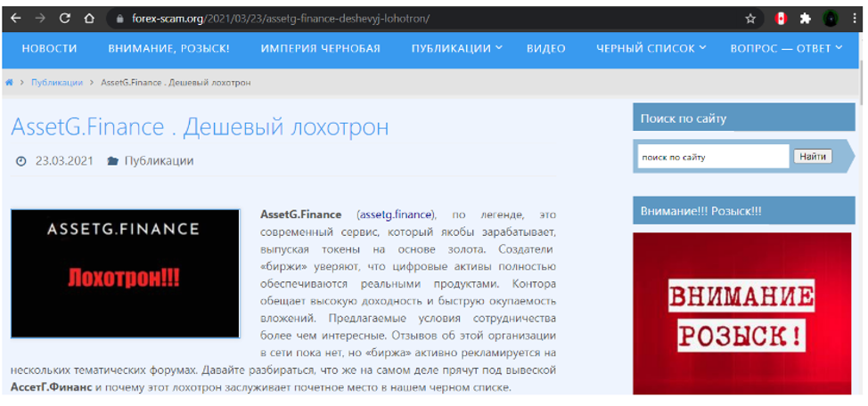The image size is (868, 406).
Task: Expand the ЧЕРНЫЙ СПИСОК dropdown menu
Action: (x=651, y=49)
